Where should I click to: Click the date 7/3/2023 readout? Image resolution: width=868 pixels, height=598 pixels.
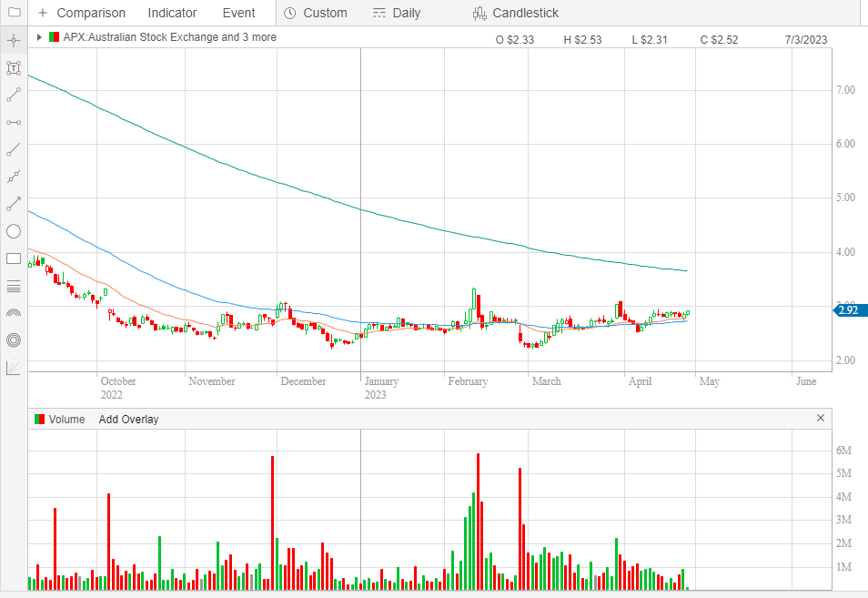point(806,40)
